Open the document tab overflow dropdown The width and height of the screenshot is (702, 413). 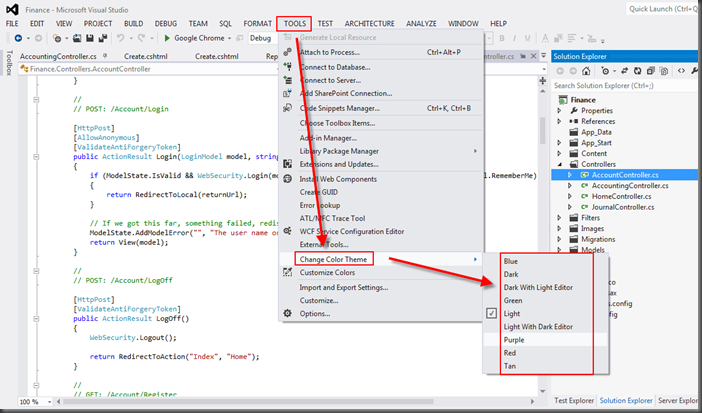(x=544, y=56)
